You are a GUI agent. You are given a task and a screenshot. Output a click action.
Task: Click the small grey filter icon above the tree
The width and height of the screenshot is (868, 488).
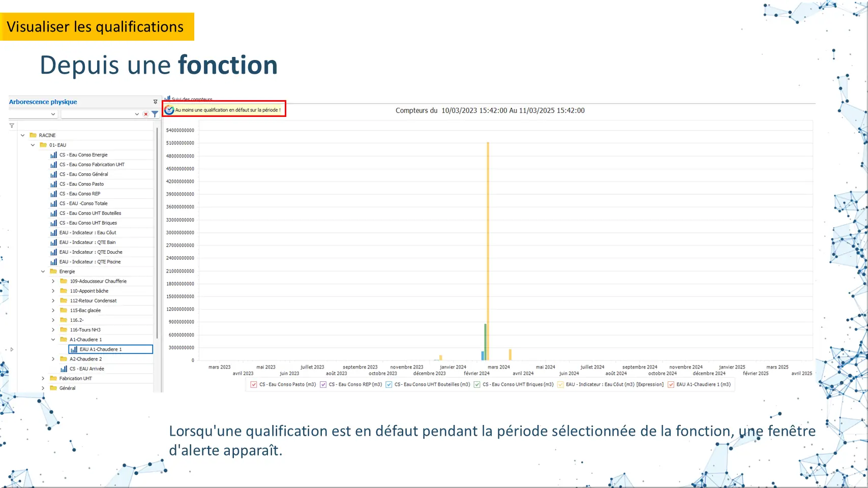[12, 126]
